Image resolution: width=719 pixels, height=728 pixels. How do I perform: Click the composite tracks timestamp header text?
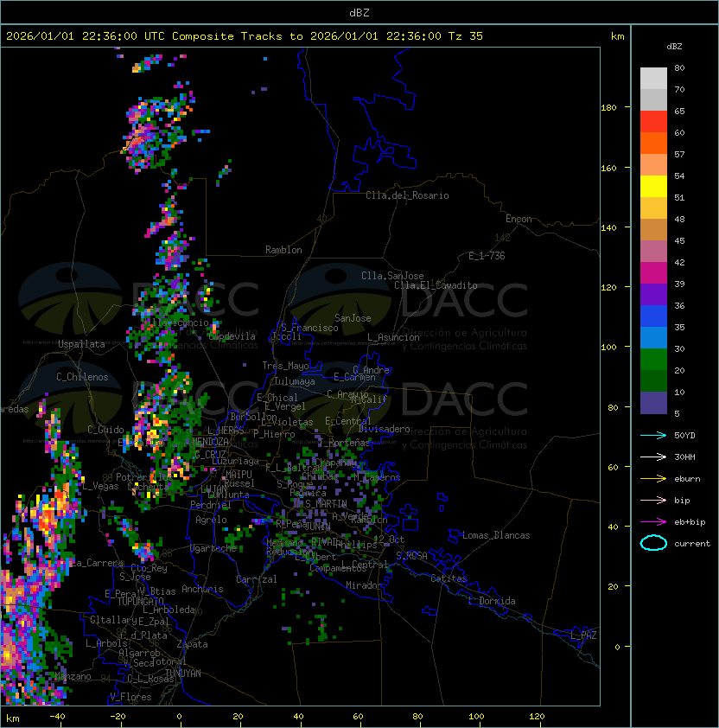tap(245, 36)
